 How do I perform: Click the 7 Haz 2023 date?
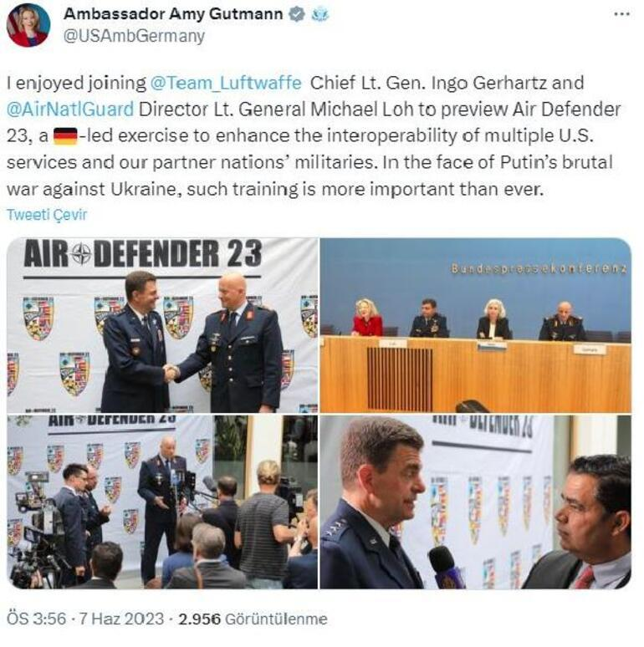[x=121, y=619]
